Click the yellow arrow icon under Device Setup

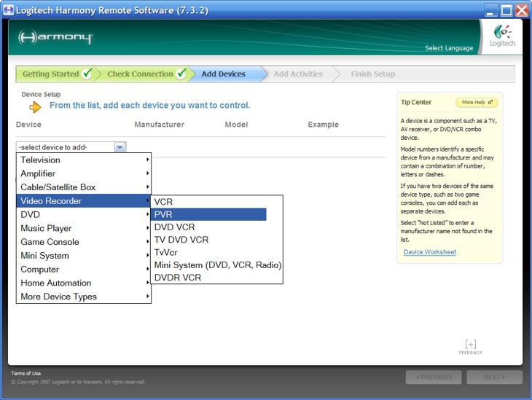tap(35, 107)
